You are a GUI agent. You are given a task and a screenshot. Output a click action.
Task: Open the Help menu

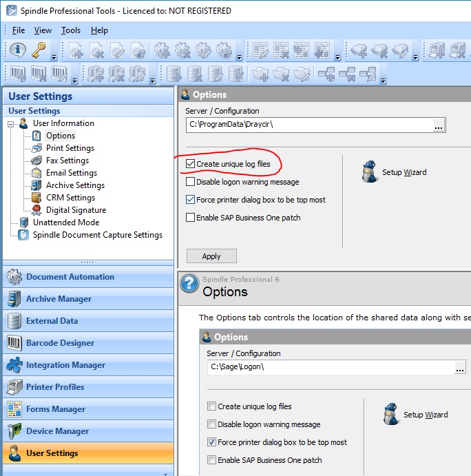99,30
